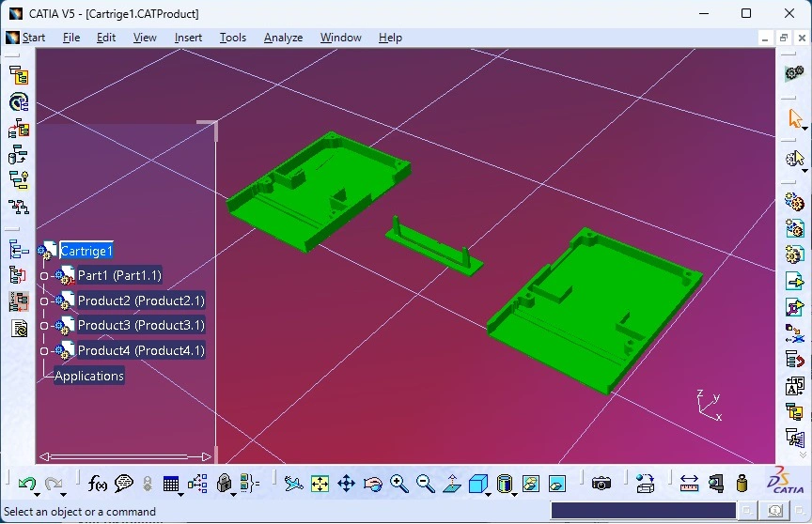
Task: Activate Fly mode airplane icon
Action: pos(293,484)
